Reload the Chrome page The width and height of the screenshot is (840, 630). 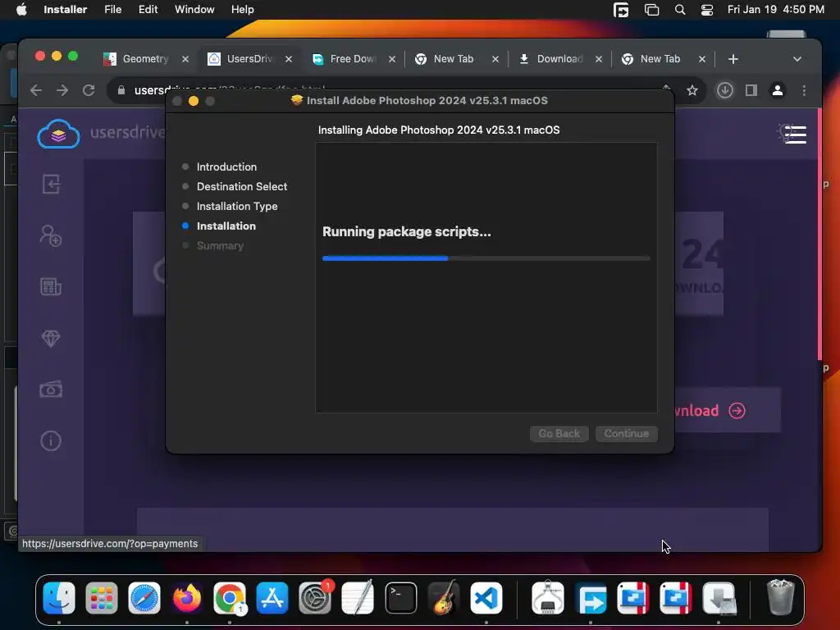click(89, 90)
